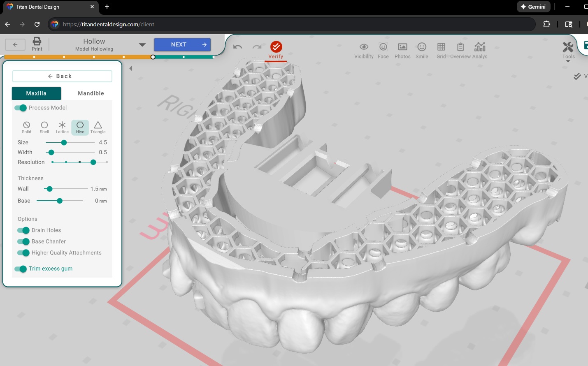
Task: Disable the Drain Holes option
Action: coord(23,230)
